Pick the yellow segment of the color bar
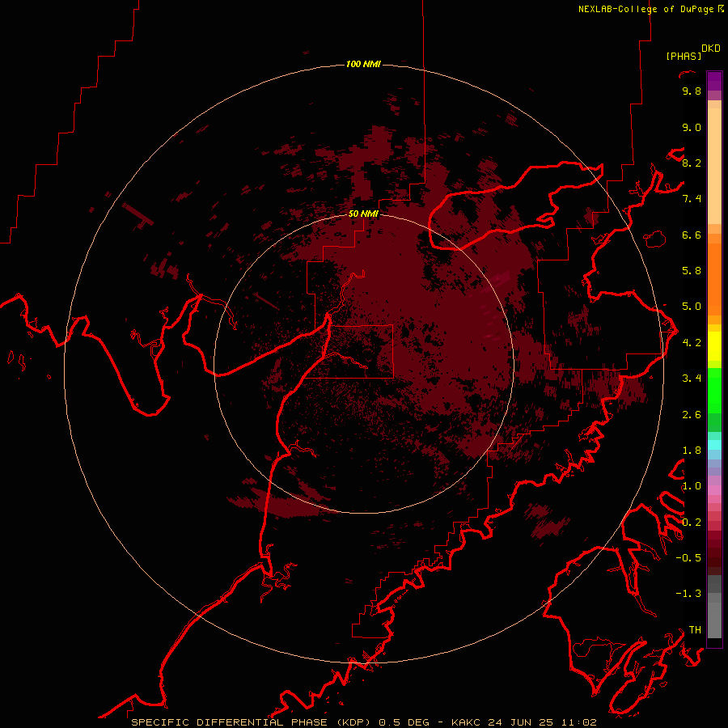Viewport: 728px width, 728px height. [x=714, y=346]
